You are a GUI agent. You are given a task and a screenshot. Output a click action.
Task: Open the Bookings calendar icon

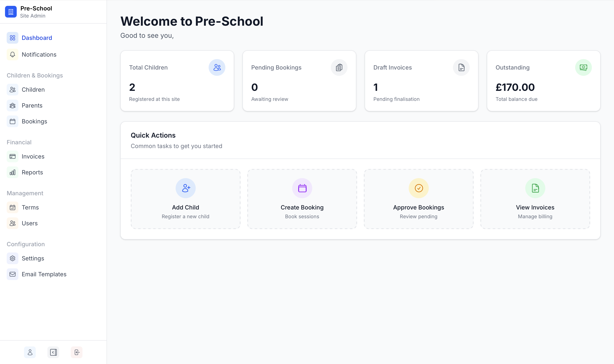(12, 121)
